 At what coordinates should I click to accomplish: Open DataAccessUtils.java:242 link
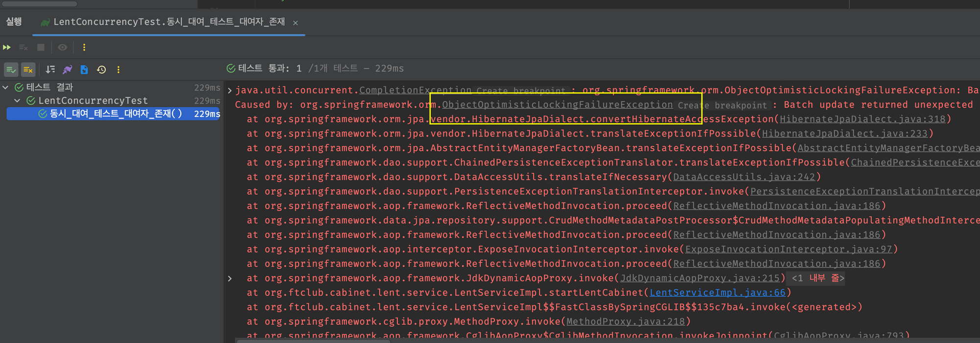[744, 177]
